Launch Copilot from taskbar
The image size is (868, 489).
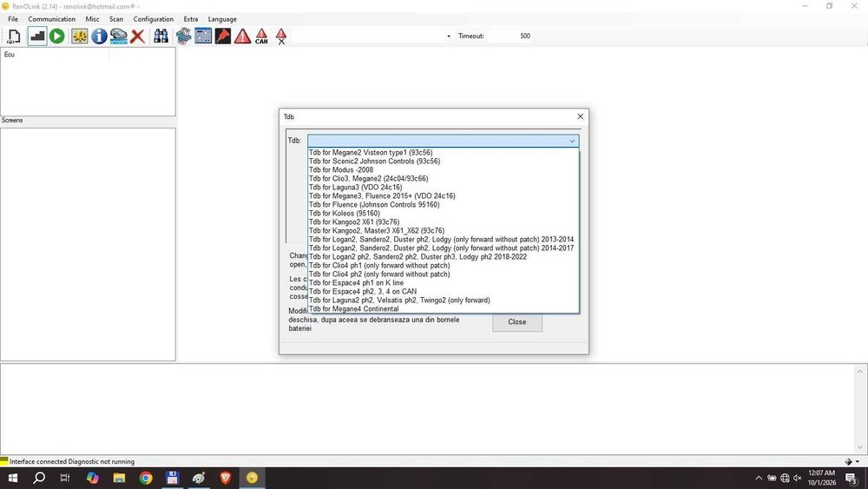93,478
